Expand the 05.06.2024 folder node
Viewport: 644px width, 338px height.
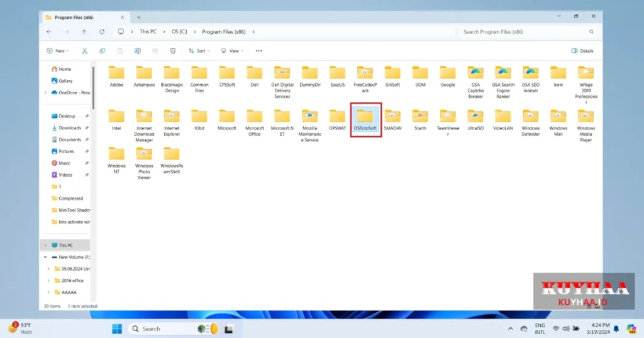click(x=48, y=269)
